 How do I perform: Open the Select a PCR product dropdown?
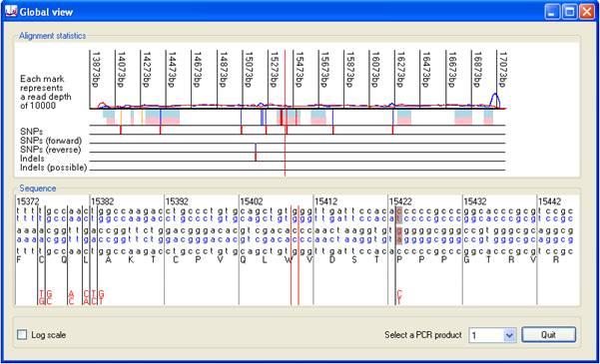(509, 335)
